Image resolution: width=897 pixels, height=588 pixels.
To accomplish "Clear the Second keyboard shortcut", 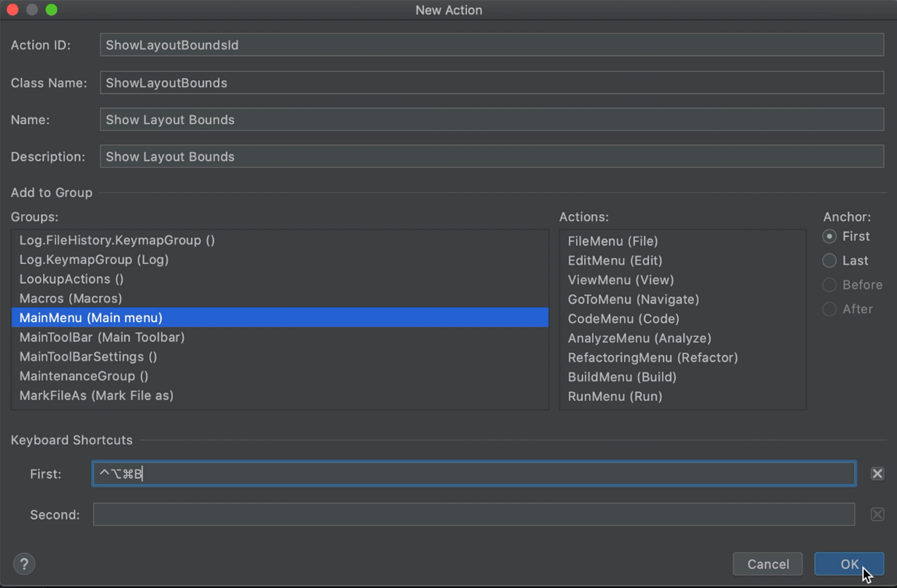I will point(877,514).
